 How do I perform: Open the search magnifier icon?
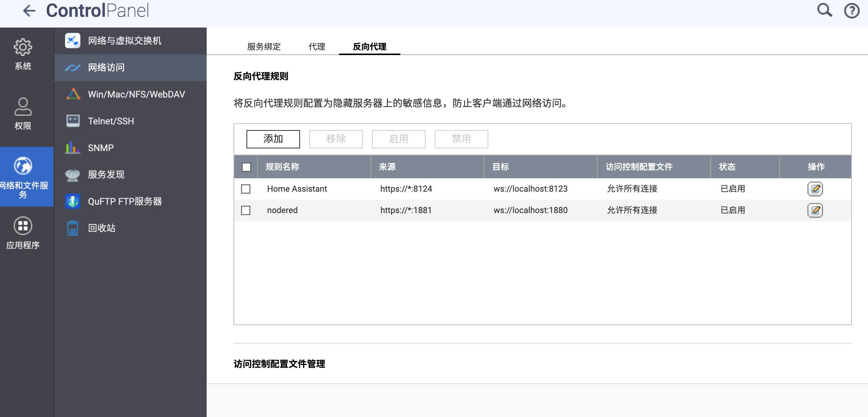tap(824, 10)
